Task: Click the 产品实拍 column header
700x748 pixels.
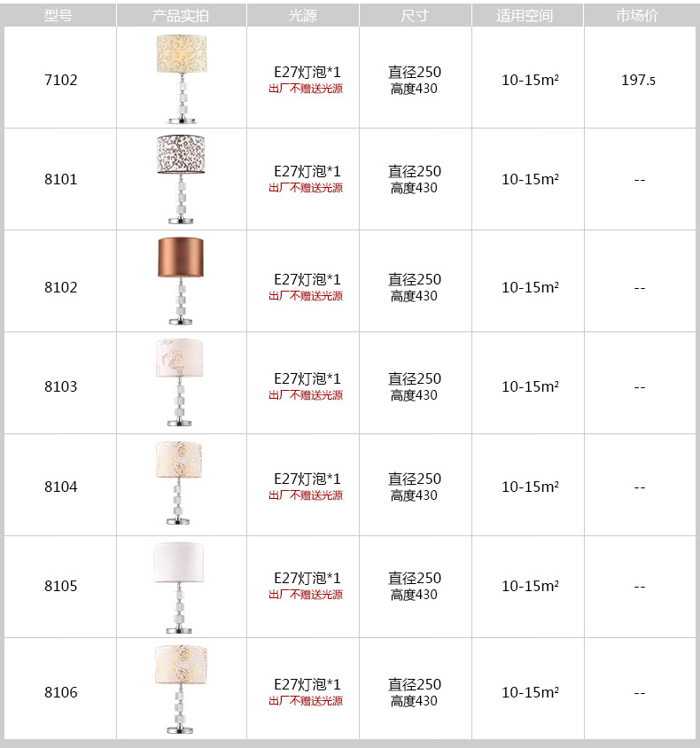Action: coord(181,15)
